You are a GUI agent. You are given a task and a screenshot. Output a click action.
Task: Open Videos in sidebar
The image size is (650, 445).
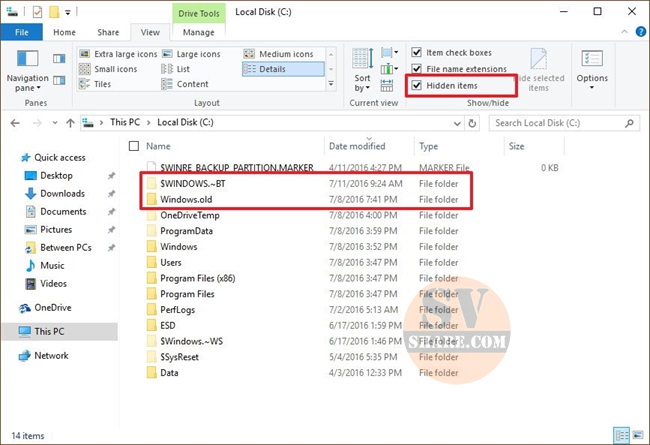coord(53,284)
